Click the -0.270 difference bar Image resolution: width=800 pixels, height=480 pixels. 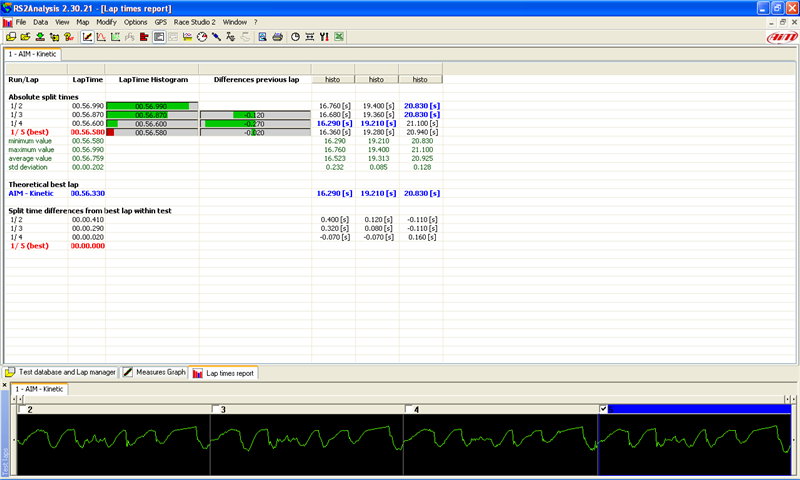tap(255, 123)
